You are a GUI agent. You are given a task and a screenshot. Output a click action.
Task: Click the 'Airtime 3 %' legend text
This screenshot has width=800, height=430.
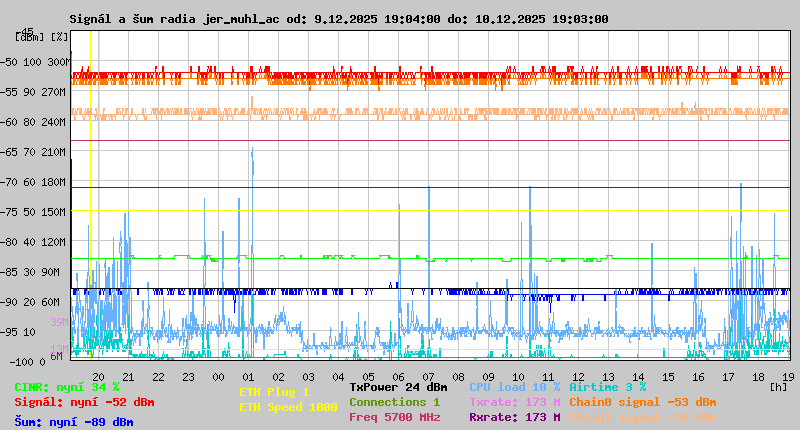[608, 387]
